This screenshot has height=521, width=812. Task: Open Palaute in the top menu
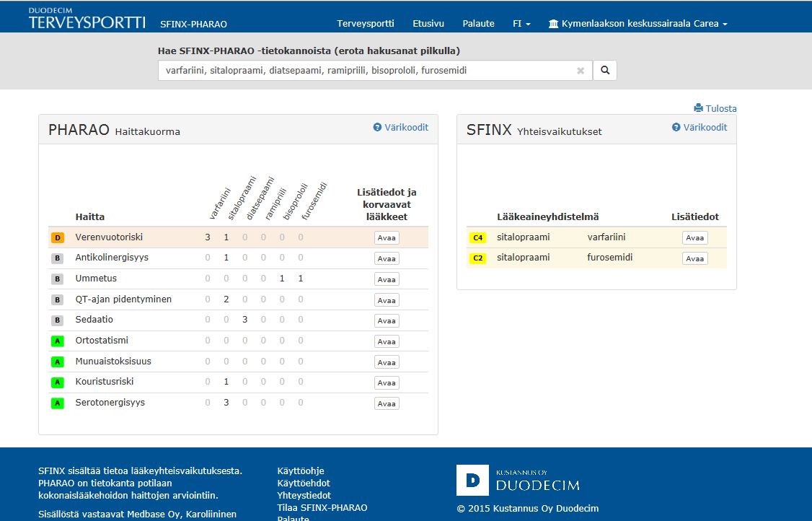[479, 23]
